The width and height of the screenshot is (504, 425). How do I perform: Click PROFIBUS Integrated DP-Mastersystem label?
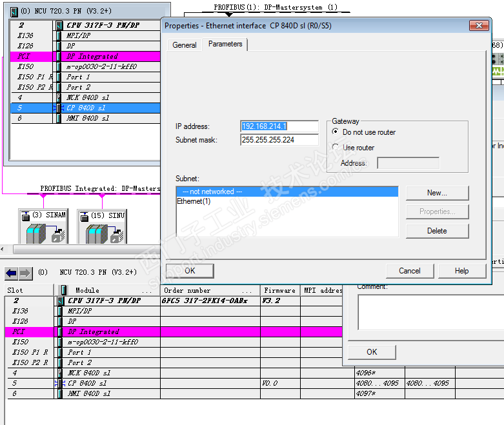click(100, 188)
